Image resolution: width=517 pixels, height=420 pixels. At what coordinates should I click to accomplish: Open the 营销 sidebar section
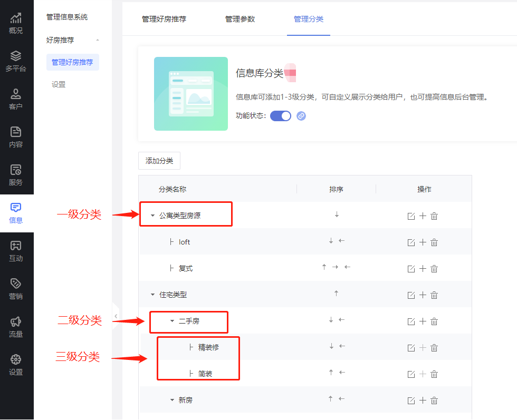click(15, 289)
